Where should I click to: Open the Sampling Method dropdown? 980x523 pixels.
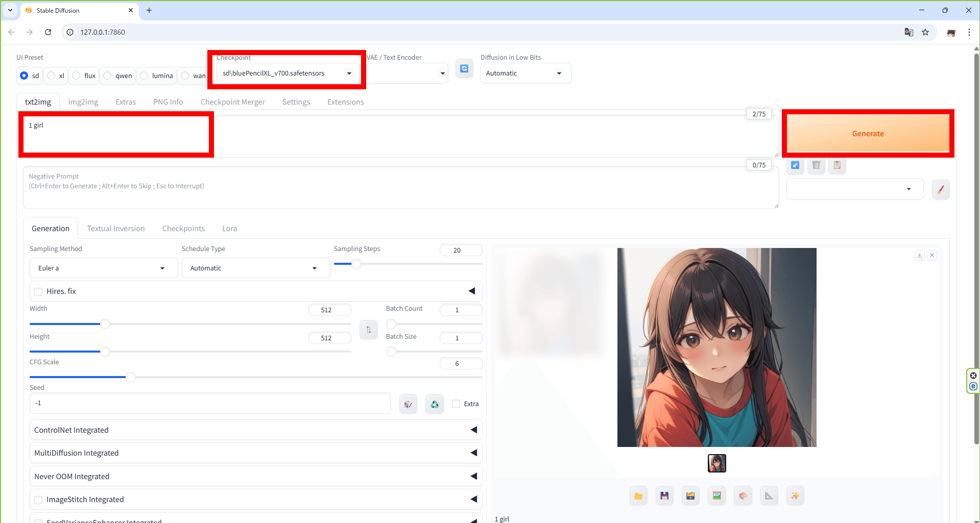point(103,268)
